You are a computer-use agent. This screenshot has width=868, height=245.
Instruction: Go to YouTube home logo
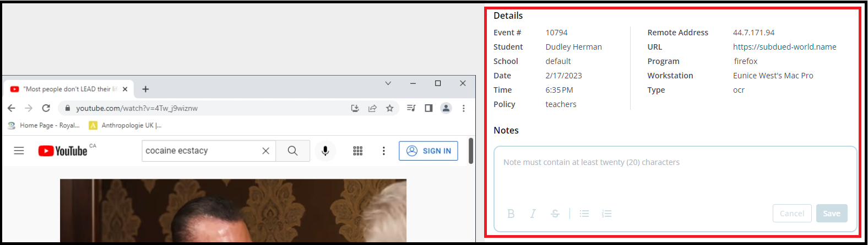pyautogui.click(x=63, y=151)
